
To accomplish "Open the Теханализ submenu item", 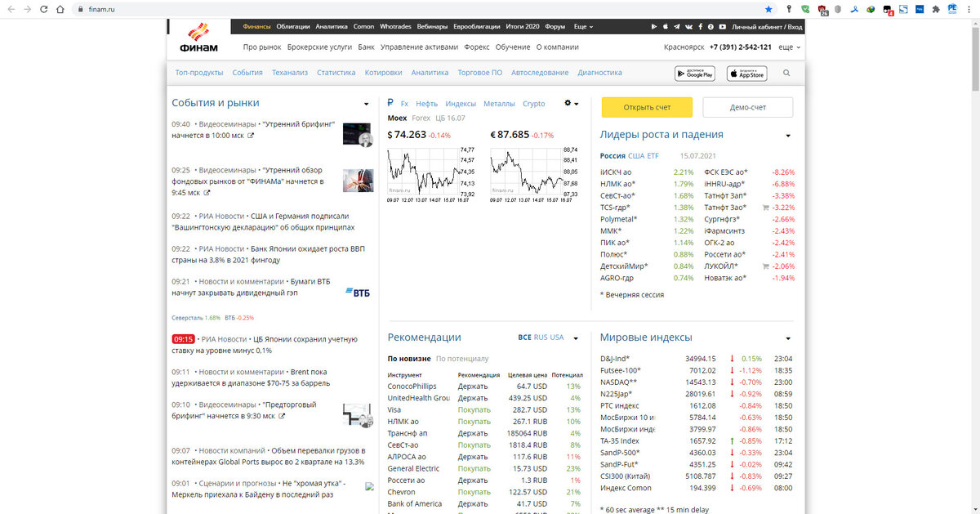I will (290, 73).
